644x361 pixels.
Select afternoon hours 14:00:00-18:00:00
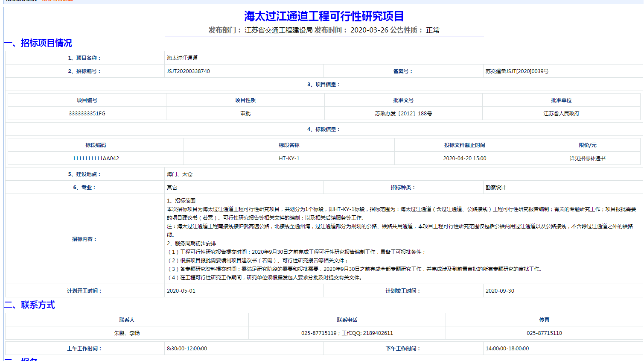(x=507, y=349)
